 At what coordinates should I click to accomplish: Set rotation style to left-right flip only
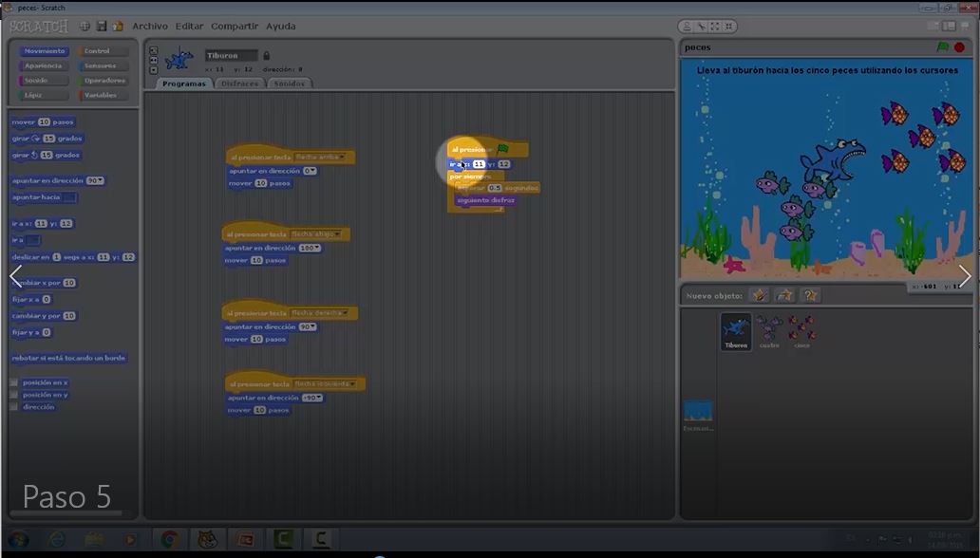click(154, 60)
